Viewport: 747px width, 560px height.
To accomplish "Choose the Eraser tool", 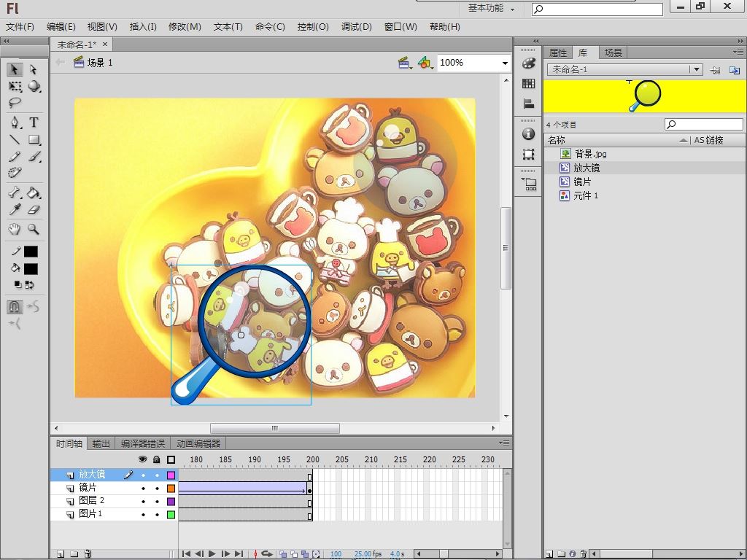I will tap(34, 209).
